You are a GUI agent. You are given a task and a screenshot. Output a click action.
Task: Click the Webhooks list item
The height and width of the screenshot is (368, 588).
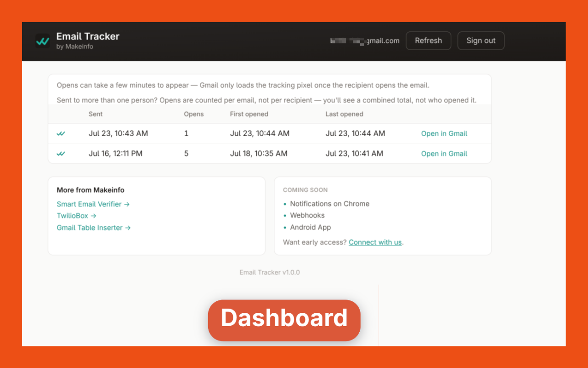tap(307, 215)
